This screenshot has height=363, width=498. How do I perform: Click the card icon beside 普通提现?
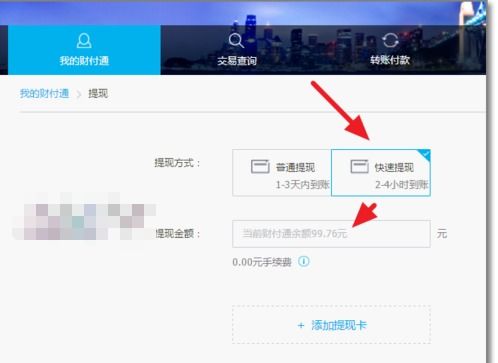pyautogui.click(x=260, y=166)
